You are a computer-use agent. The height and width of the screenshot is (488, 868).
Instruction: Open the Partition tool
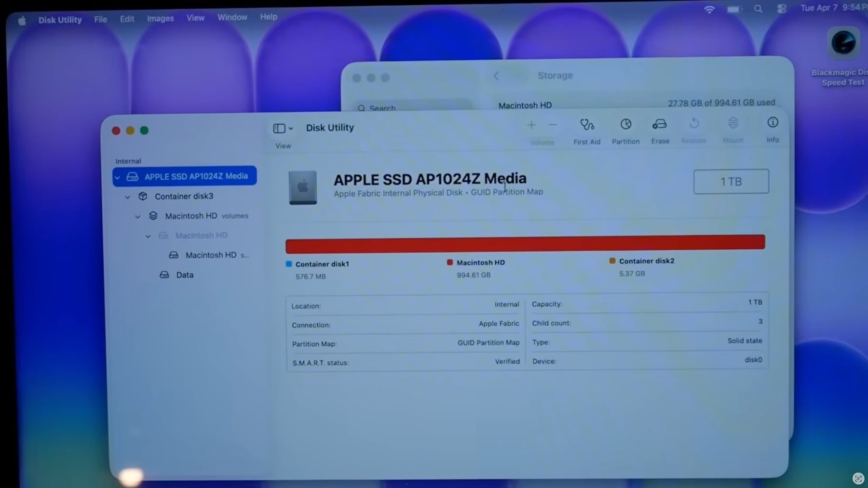625,130
